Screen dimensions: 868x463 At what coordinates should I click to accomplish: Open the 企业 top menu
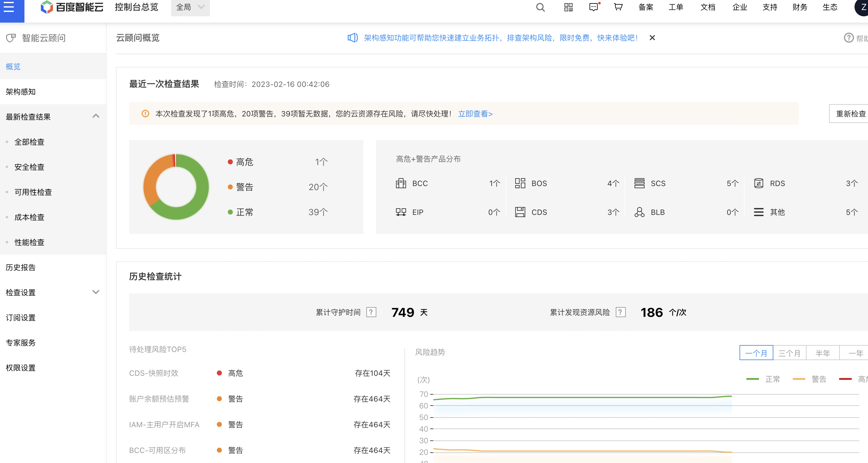pyautogui.click(x=740, y=7)
